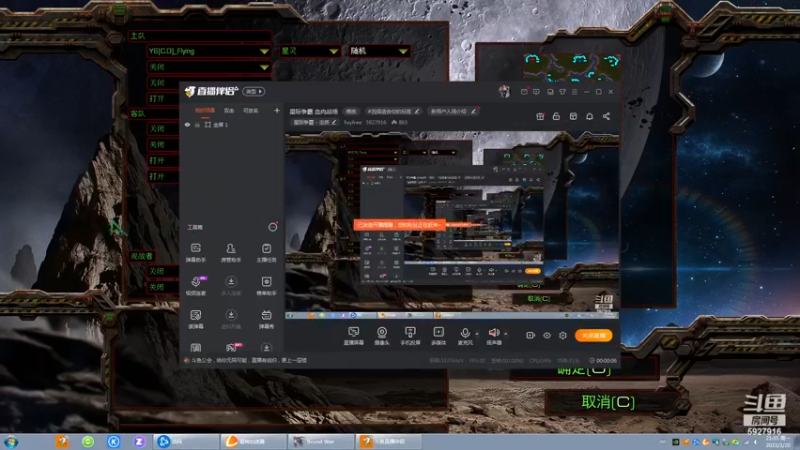
Task: Toggle visibility eye for 全屏 1 source
Action: [x=187, y=124]
